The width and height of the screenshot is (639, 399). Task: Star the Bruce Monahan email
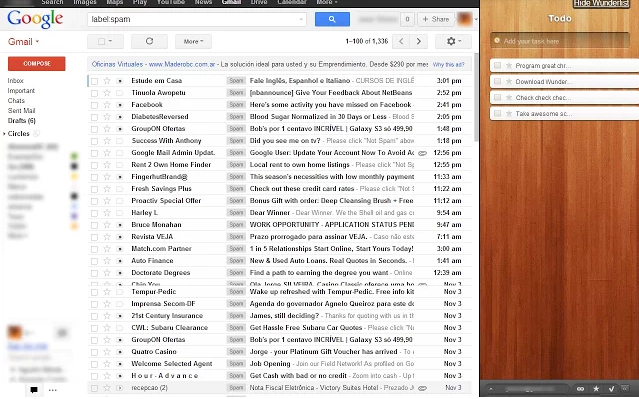click(107, 225)
